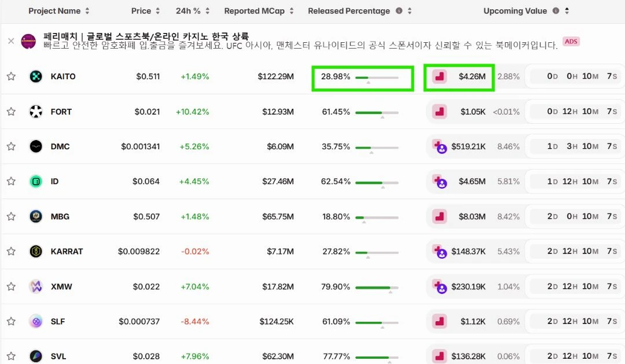Open the FORT project page
The width and height of the screenshot is (625, 364).
61,112
